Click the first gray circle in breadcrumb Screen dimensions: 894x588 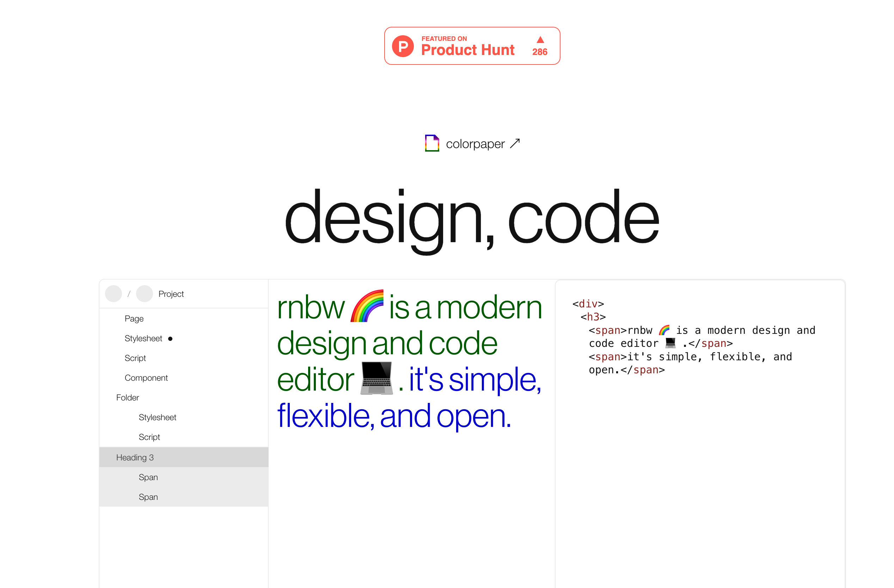point(114,294)
